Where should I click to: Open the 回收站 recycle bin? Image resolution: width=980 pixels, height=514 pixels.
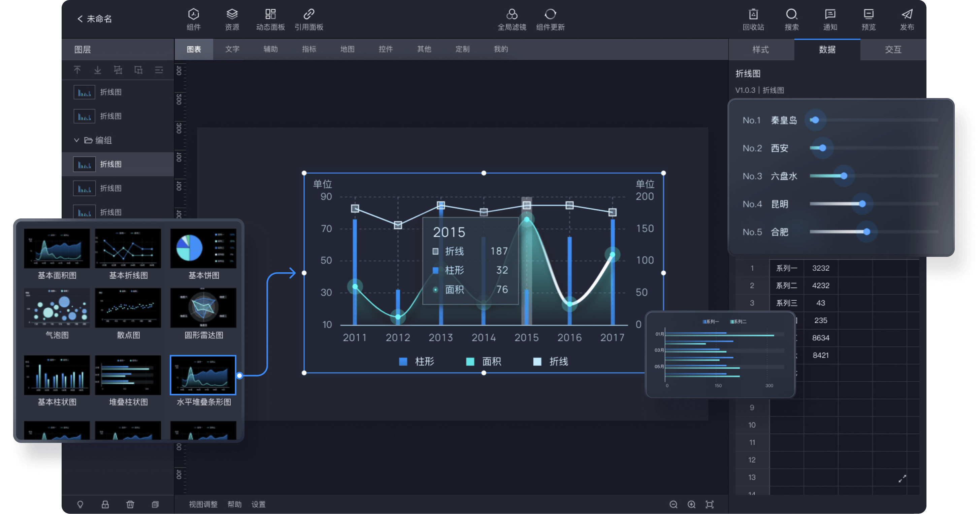pyautogui.click(x=753, y=15)
